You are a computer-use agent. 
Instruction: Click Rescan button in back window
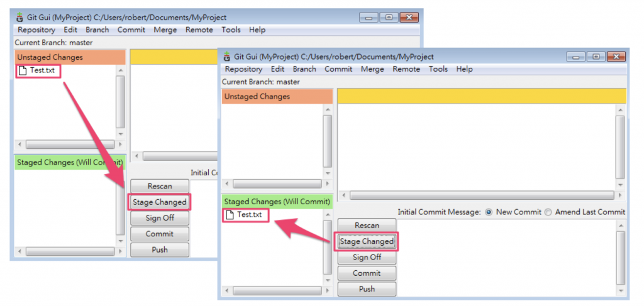160,186
